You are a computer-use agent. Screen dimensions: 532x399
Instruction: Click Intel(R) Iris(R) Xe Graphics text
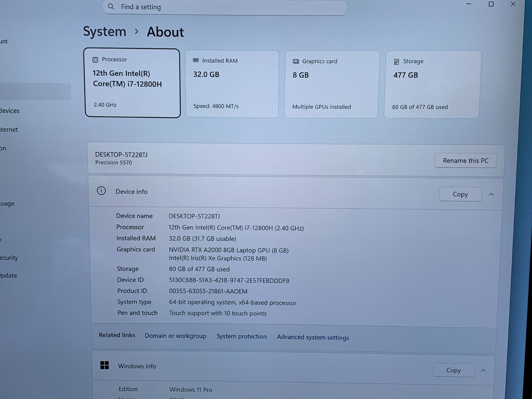[218, 258]
